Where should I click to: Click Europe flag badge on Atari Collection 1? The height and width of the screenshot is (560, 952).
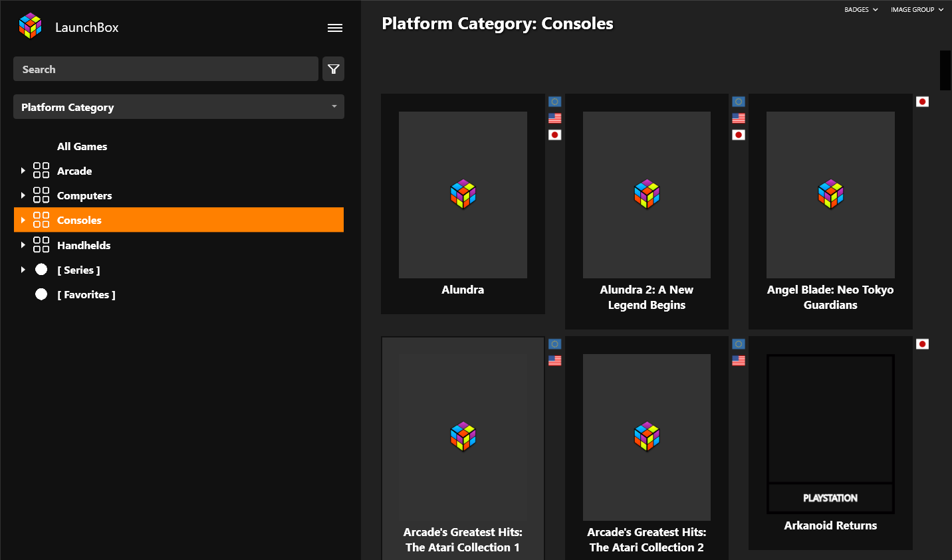pos(555,344)
